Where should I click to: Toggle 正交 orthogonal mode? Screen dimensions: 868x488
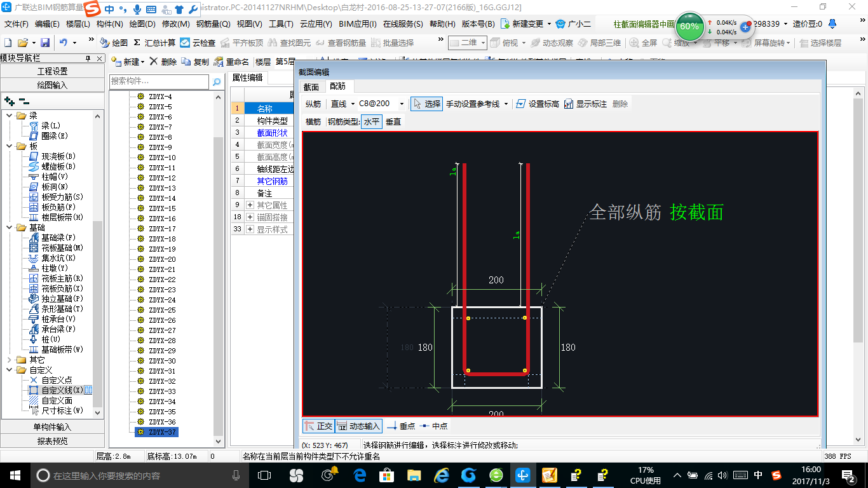(x=318, y=426)
